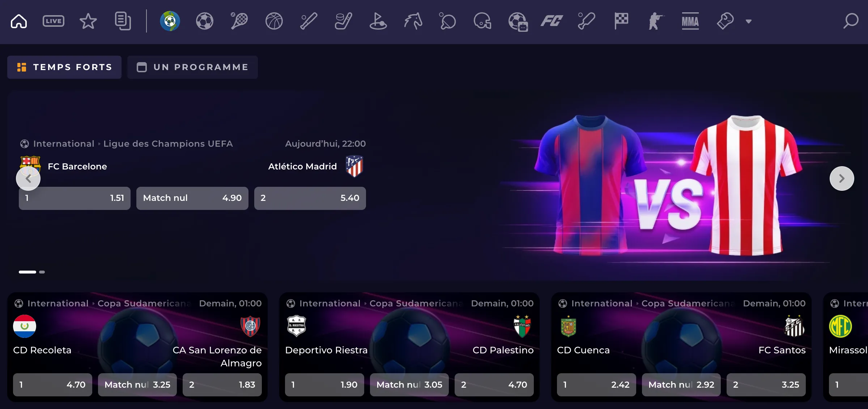Open the LIVE betting section

pos(54,21)
